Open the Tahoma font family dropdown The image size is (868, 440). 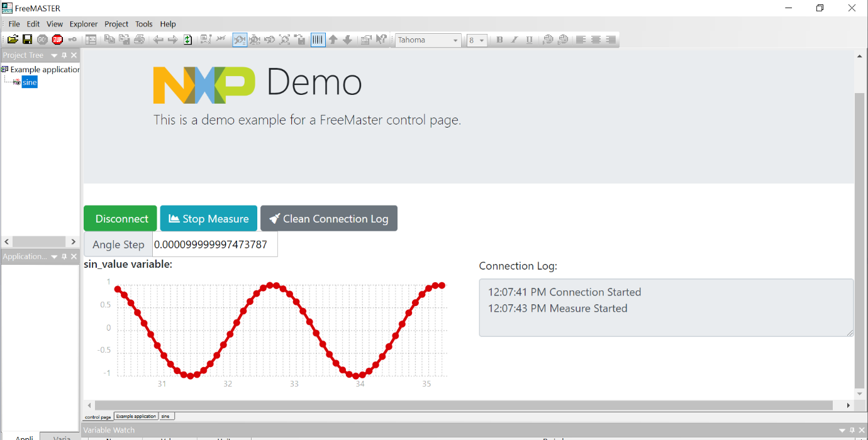(455, 40)
